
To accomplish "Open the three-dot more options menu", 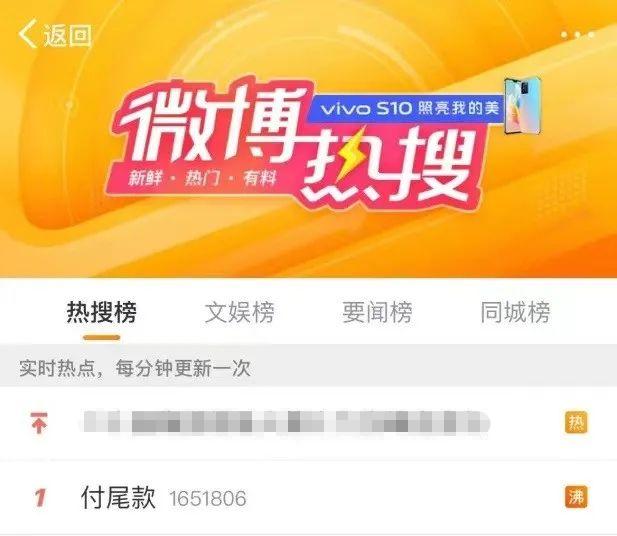I will (577, 35).
